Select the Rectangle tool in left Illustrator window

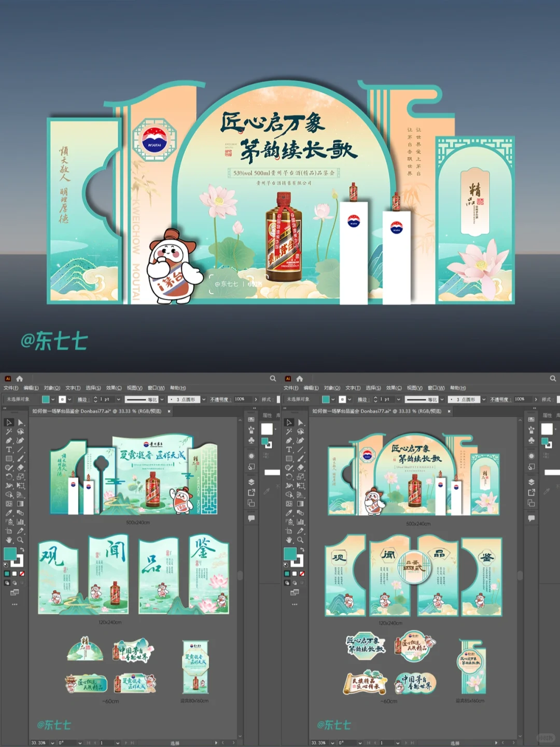9,459
